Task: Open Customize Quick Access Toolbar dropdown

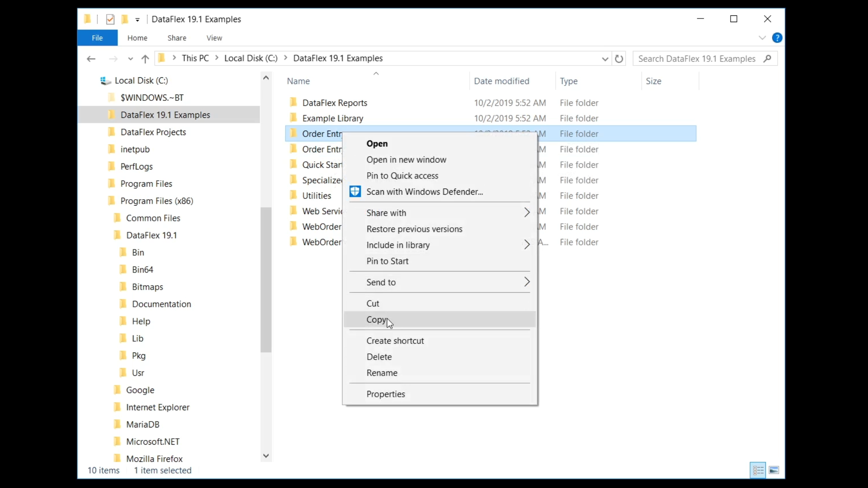Action: pyautogui.click(x=137, y=19)
